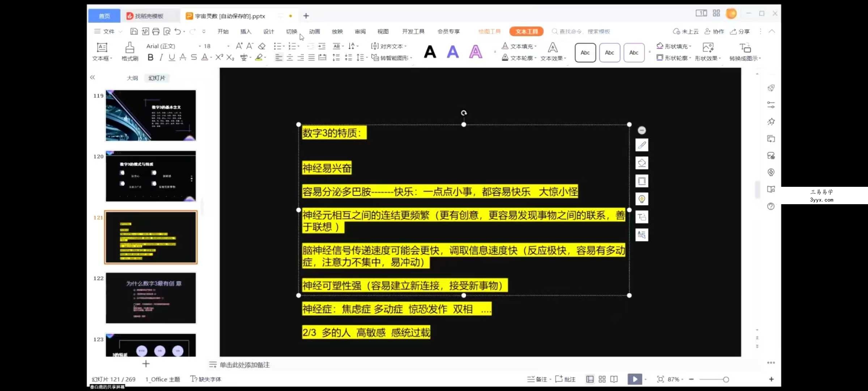Apply the first Abc shape style
The image size is (868, 391).
click(x=585, y=52)
